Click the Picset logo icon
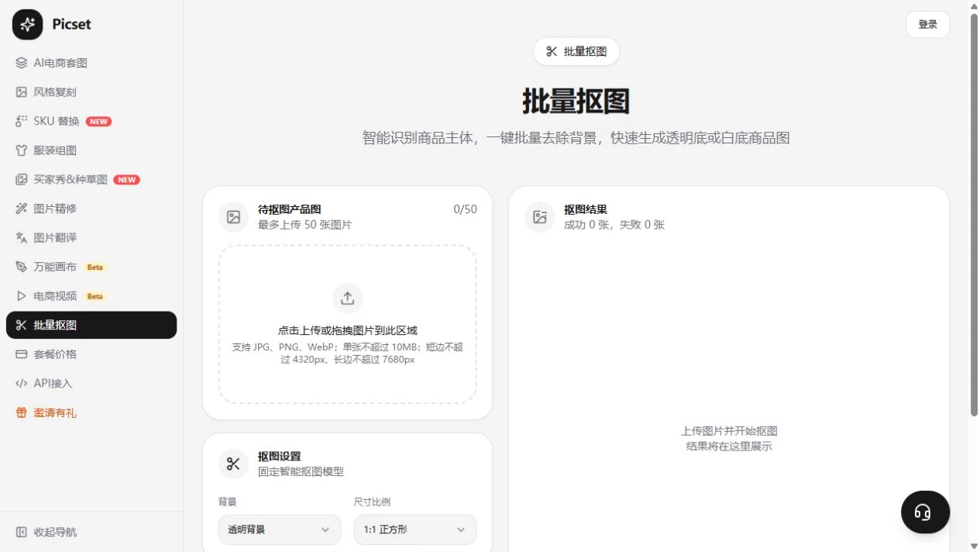 click(x=28, y=25)
